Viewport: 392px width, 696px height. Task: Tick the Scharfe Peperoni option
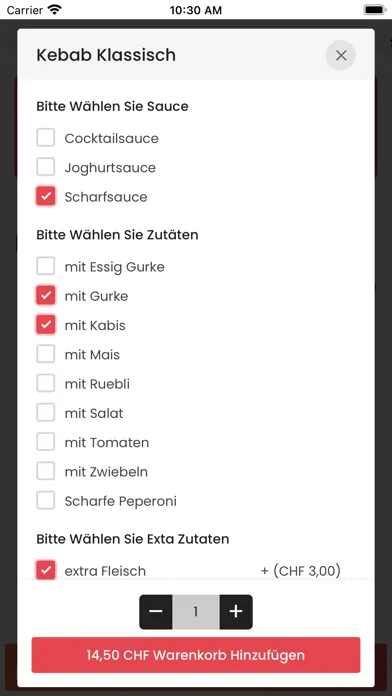46,501
